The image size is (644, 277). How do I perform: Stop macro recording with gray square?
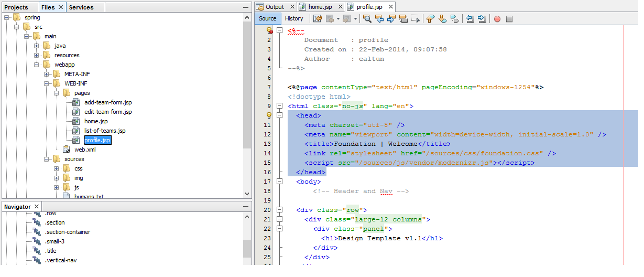pyautogui.click(x=509, y=19)
